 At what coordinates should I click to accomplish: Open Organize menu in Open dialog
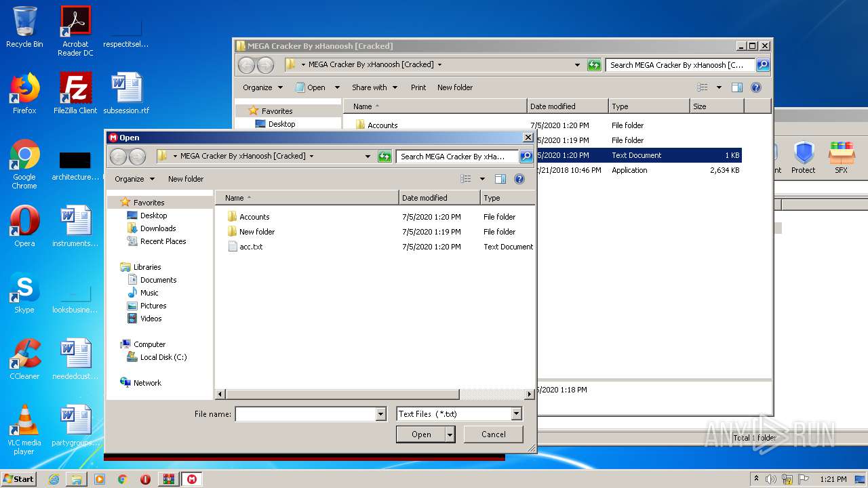pyautogui.click(x=135, y=179)
